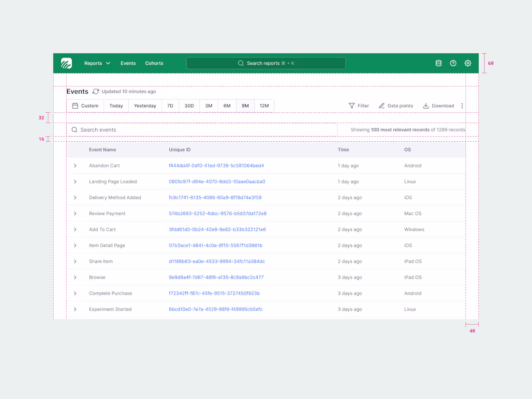Select the Data points pencil icon
532x399 pixels.
383,105
